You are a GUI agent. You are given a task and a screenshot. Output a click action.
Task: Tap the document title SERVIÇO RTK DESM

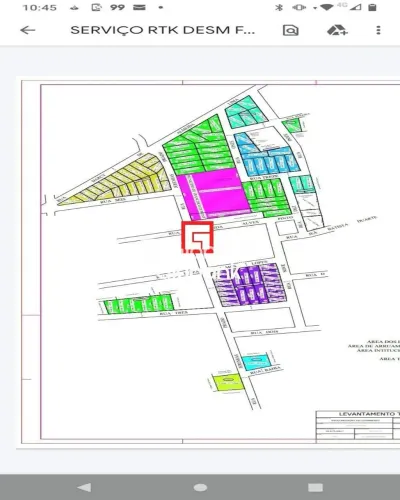(x=162, y=30)
